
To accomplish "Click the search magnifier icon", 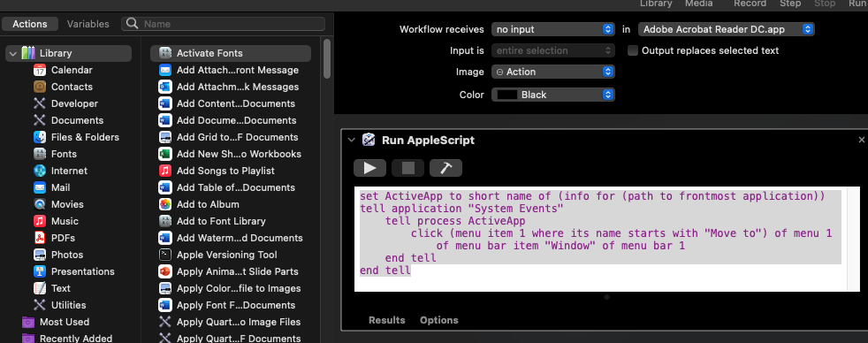I will (x=132, y=24).
